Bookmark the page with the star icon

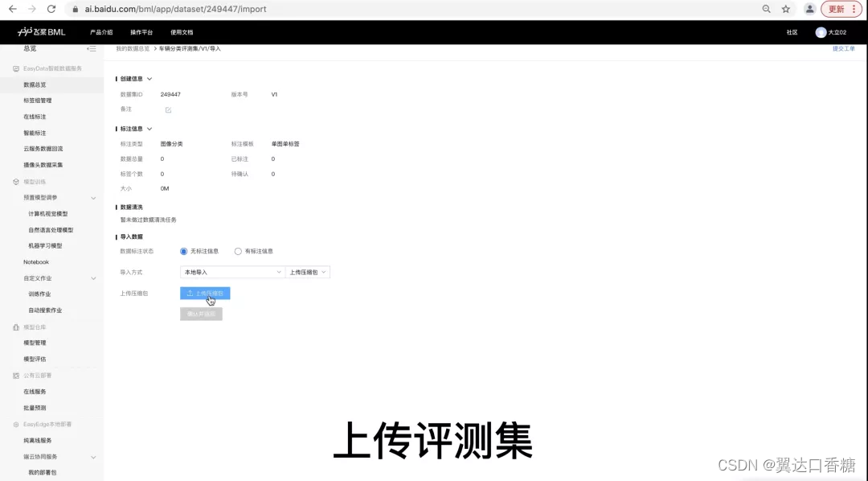click(785, 10)
